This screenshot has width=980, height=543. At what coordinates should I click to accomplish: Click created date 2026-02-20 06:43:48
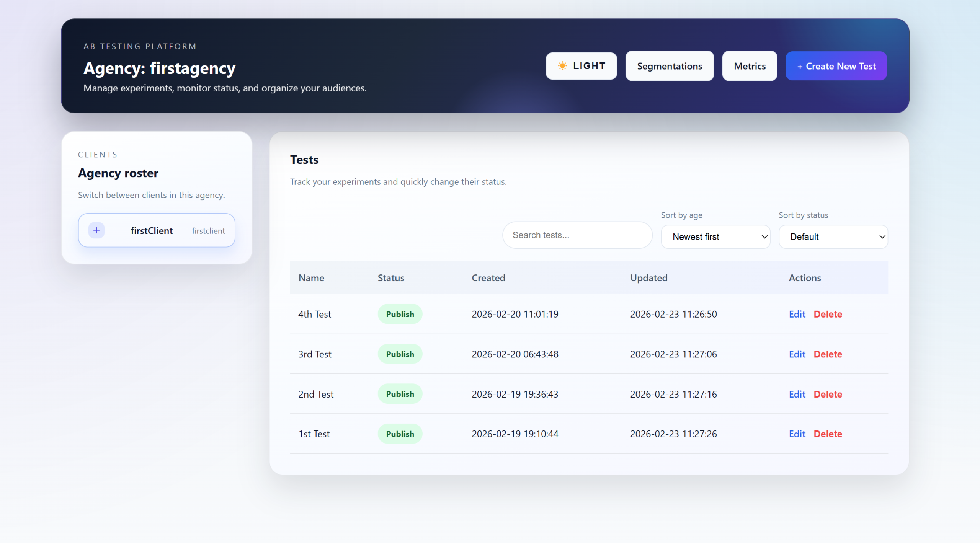pyautogui.click(x=515, y=354)
